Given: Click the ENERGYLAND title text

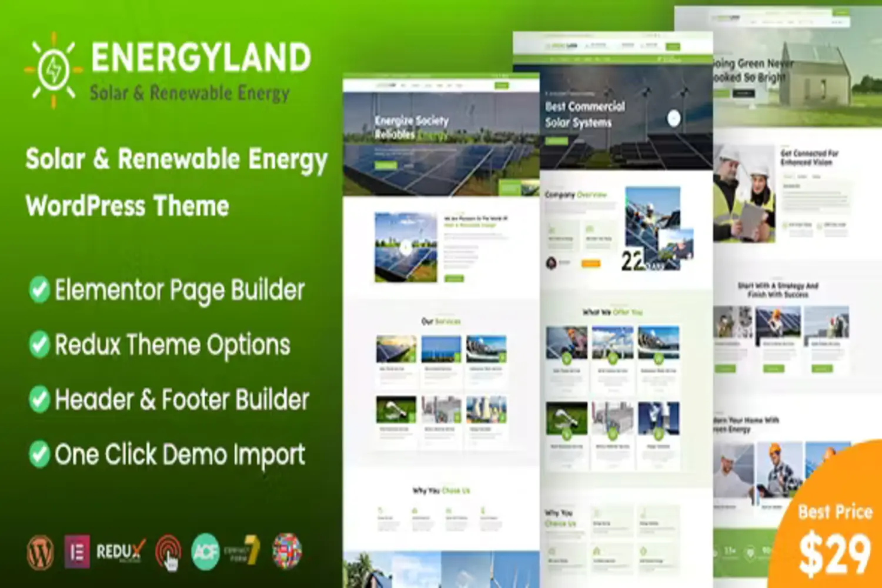Looking at the screenshot, I should point(201,58).
